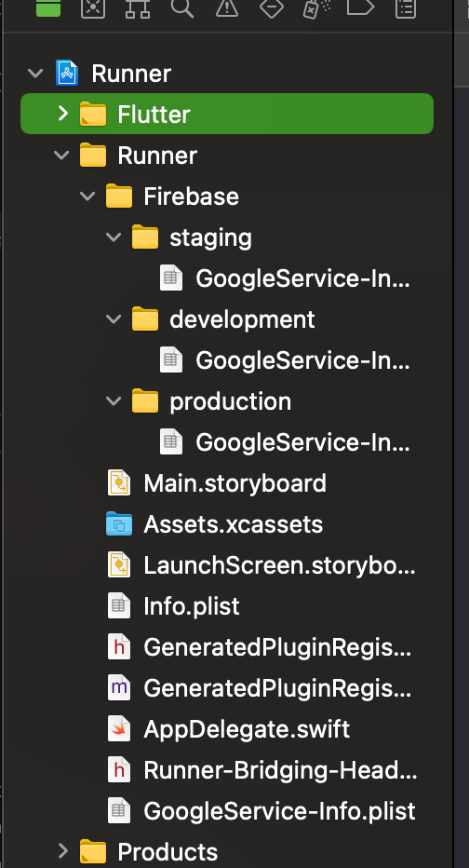Image resolution: width=469 pixels, height=868 pixels.
Task: Show the Report navigator list icon
Action: click(406, 7)
